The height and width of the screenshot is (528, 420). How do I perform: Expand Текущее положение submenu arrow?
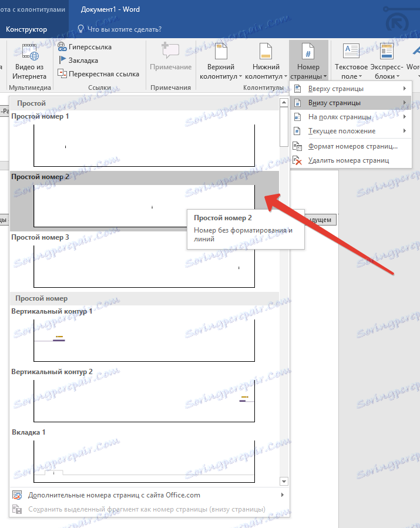click(405, 130)
